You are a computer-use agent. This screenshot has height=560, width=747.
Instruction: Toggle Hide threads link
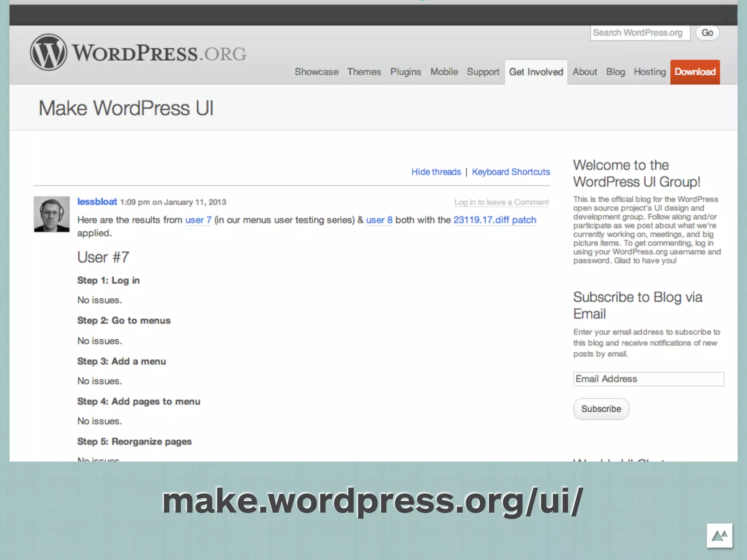pos(436,172)
